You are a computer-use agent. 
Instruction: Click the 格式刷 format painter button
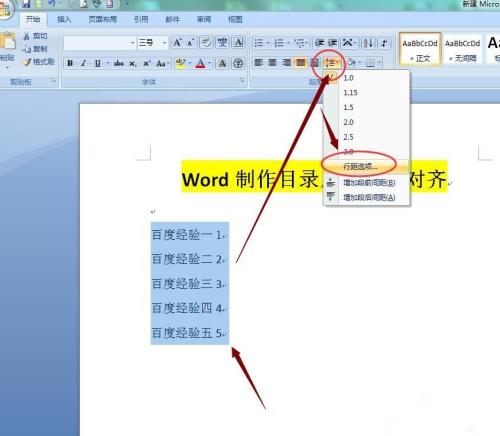[39, 62]
